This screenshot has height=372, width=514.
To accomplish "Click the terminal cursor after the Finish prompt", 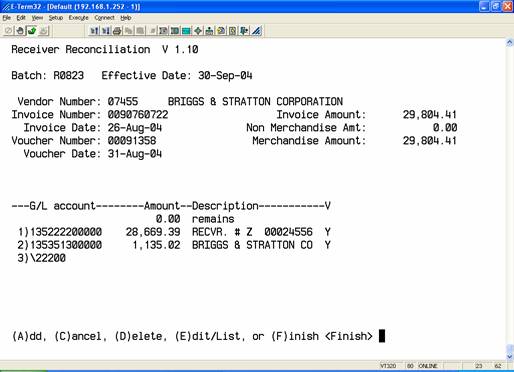I will point(382,336).
